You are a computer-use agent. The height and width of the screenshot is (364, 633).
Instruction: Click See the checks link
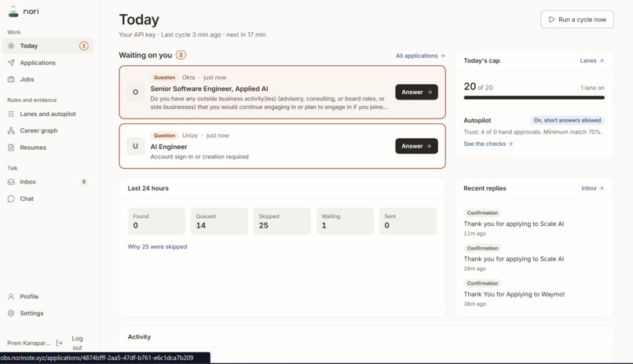pyautogui.click(x=488, y=144)
